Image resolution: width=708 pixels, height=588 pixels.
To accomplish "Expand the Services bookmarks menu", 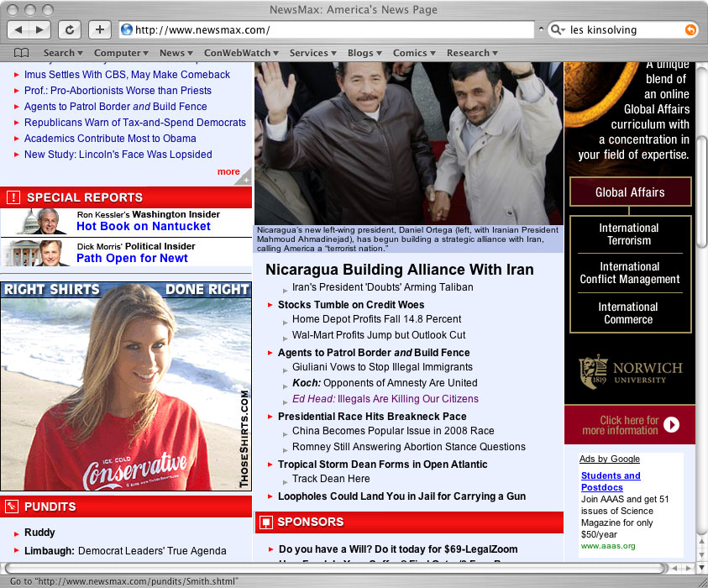I will [x=313, y=53].
